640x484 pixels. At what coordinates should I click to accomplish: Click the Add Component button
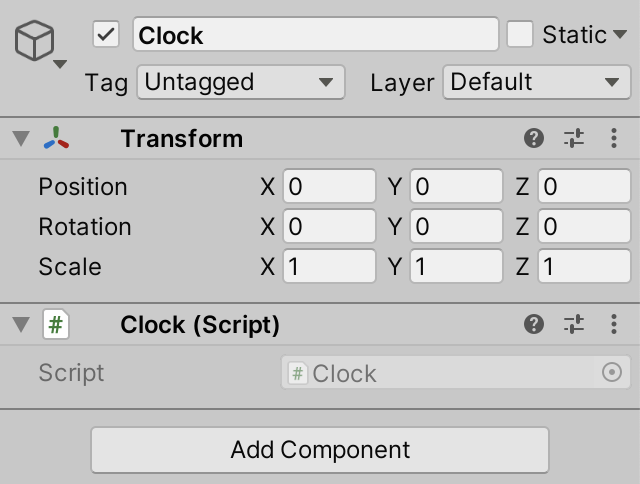320,450
